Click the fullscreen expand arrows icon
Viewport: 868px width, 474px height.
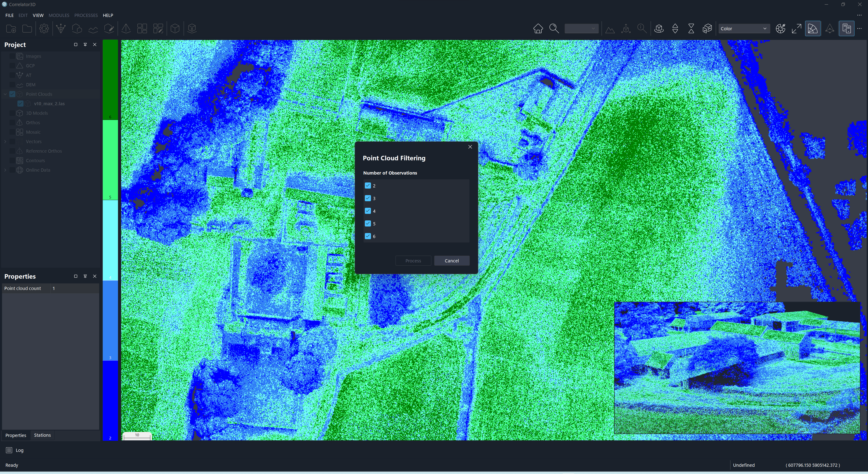point(796,28)
